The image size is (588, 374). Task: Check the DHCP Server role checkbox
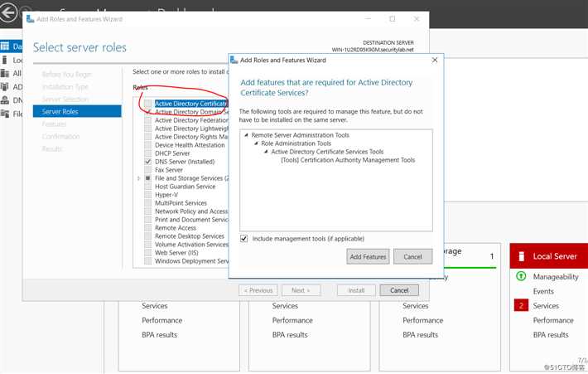[147, 153]
